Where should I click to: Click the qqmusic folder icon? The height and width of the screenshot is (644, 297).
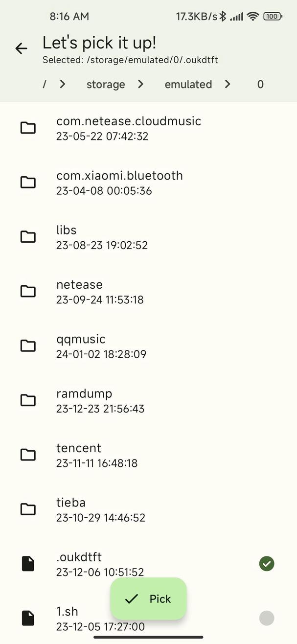pyautogui.click(x=28, y=346)
